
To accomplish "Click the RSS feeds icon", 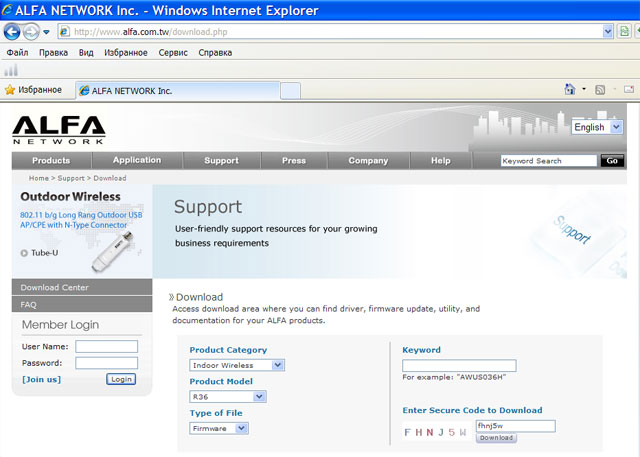I will click(x=600, y=89).
